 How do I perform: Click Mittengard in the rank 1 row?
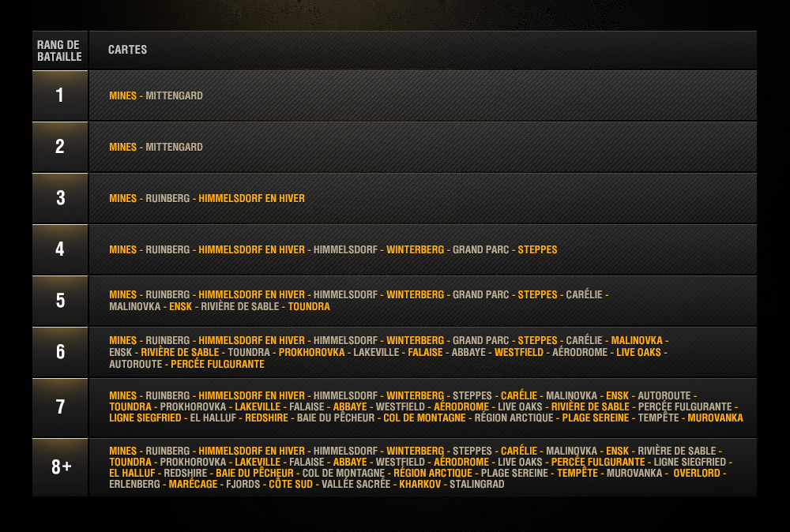[x=174, y=96]
